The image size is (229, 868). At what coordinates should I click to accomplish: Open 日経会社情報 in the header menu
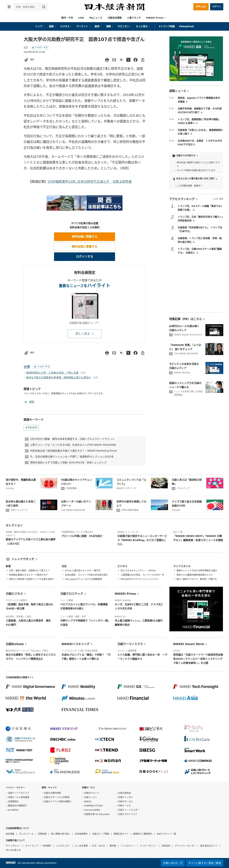tap(114, 18)
